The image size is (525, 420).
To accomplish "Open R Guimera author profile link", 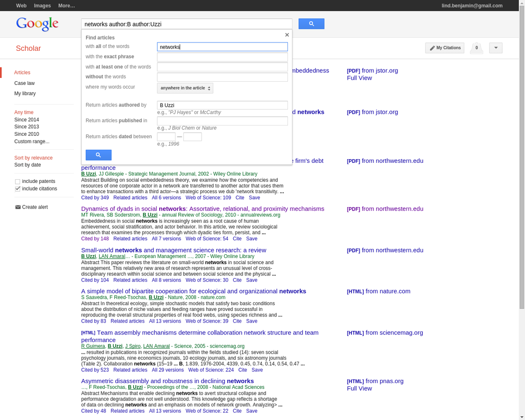I will pos(93,346).
